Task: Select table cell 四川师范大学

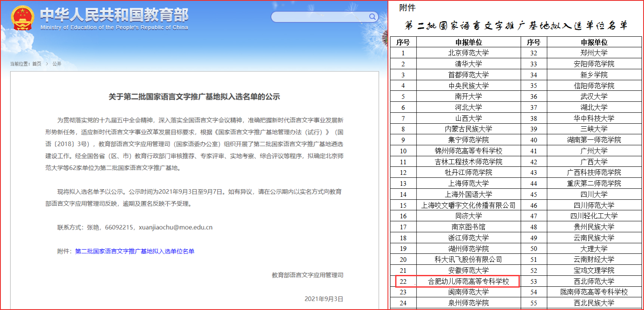Action: 594,205
